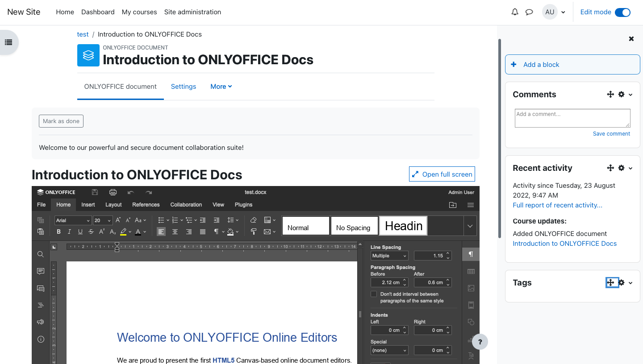Click Open full screen button

pyautogui.click(x=442, y=174)
